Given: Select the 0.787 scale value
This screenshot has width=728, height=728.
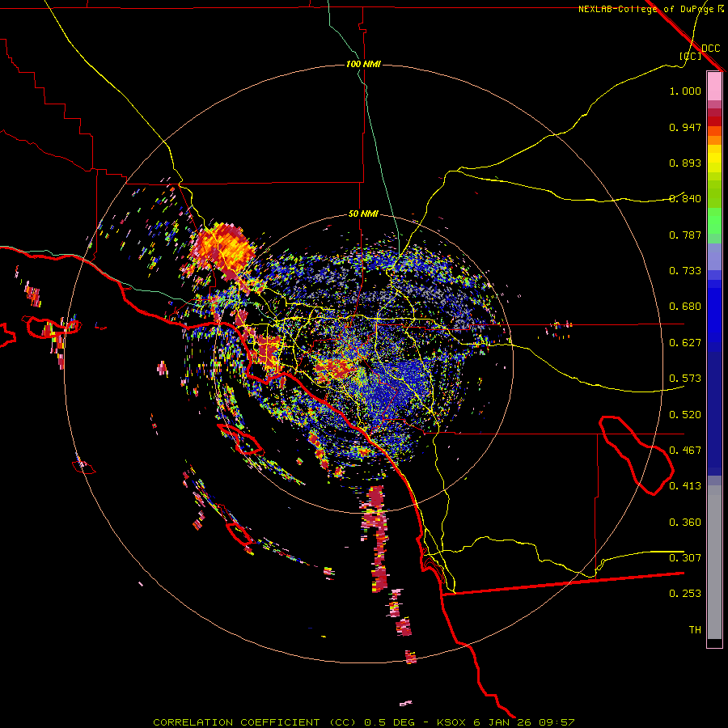Looking at the screenshot, I should click(x=685, y=235).
